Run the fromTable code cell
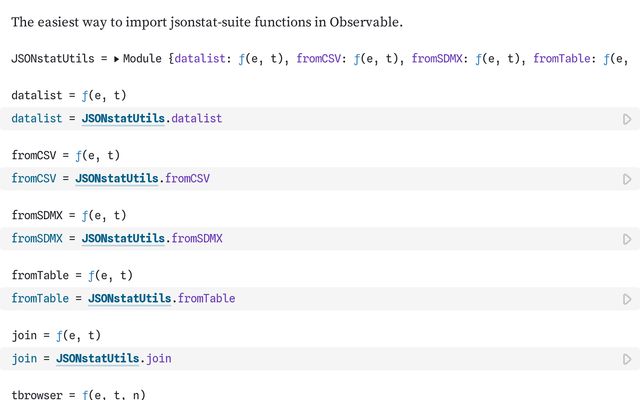This screenshot has width=640, height=400. (627, 299)
